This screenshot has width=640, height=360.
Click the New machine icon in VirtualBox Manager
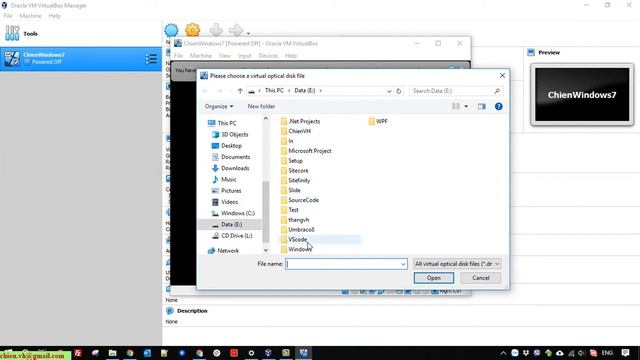[171, 30]
